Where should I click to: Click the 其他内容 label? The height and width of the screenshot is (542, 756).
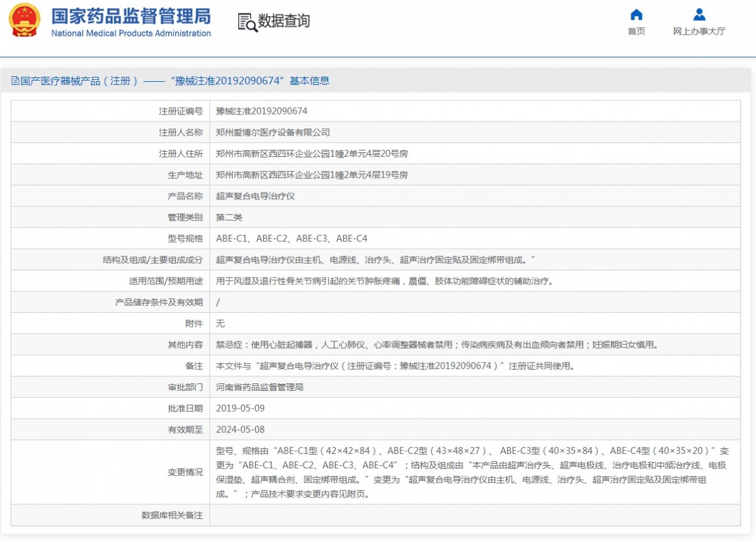pyautogui.click(x=185, y=345)
